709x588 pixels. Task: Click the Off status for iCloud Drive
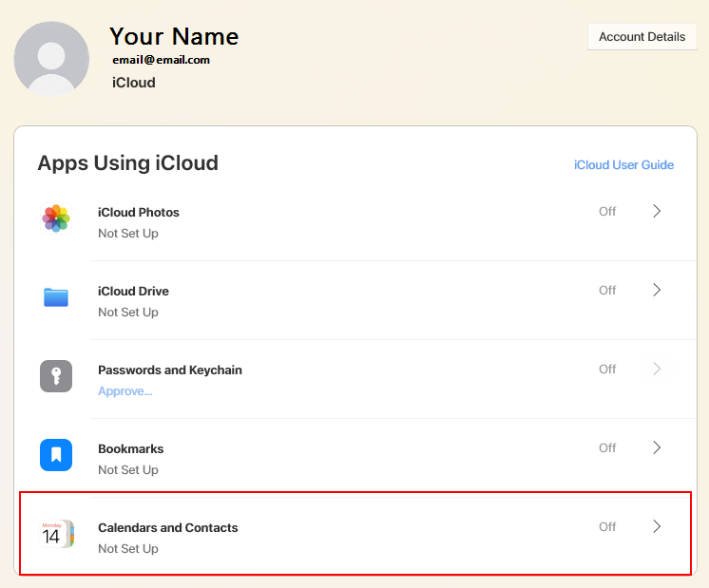[x=607, y=291]
